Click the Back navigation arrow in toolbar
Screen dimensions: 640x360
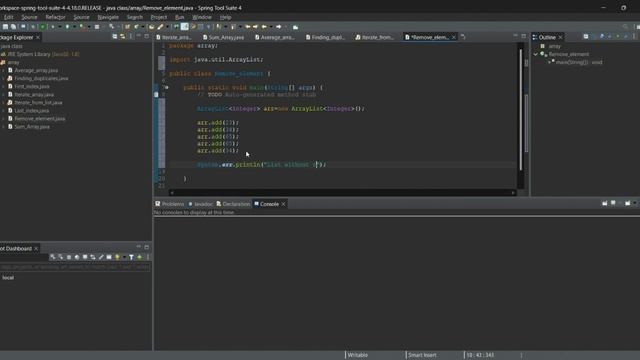[264, 27]
